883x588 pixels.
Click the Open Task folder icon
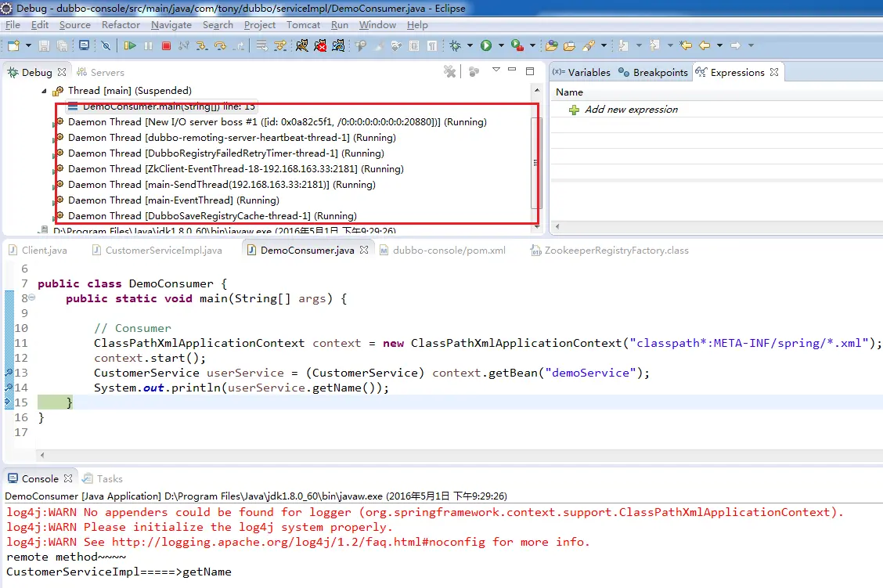click(569, 45)
